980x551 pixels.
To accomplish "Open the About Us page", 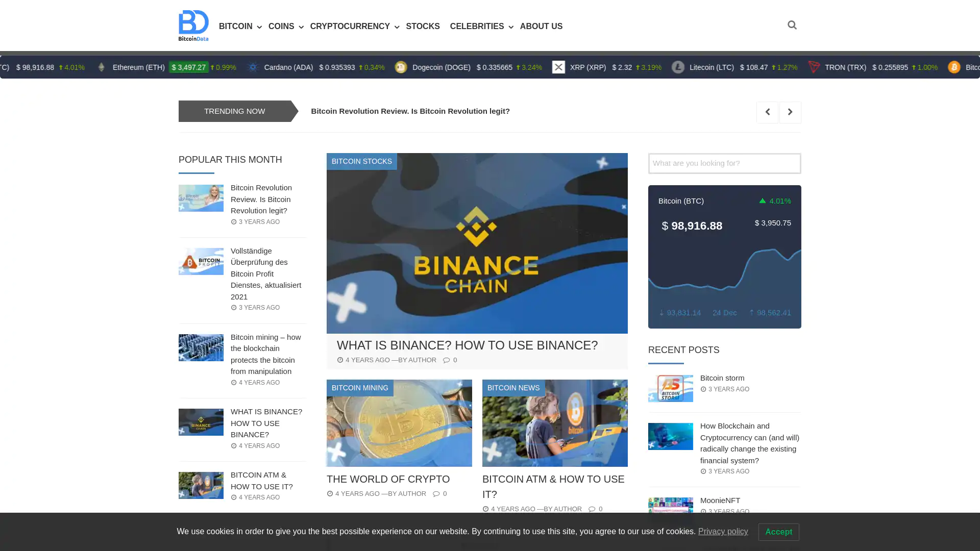I will [541, 27].
